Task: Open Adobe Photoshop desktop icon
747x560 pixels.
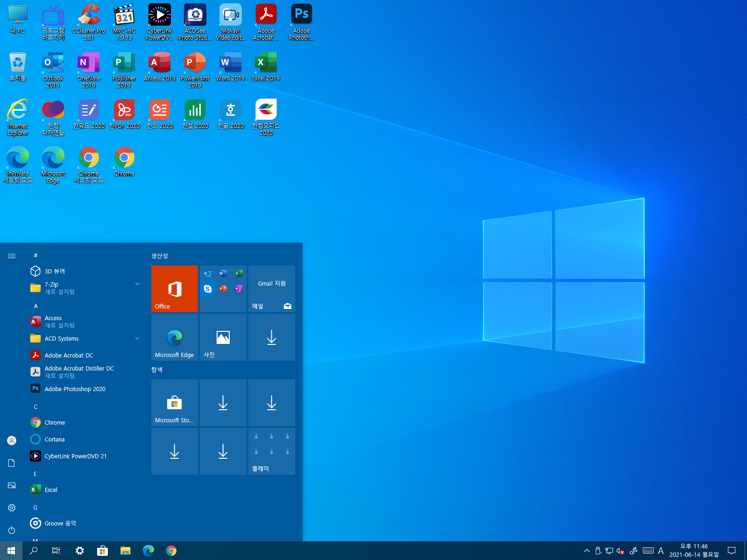Action: point(301,22)
